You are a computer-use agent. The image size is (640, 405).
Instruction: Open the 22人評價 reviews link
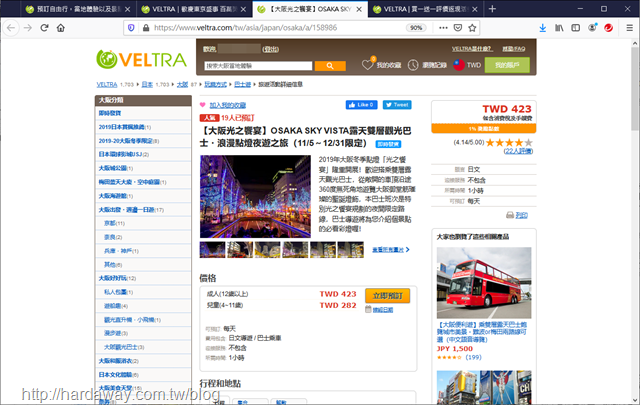518,151
